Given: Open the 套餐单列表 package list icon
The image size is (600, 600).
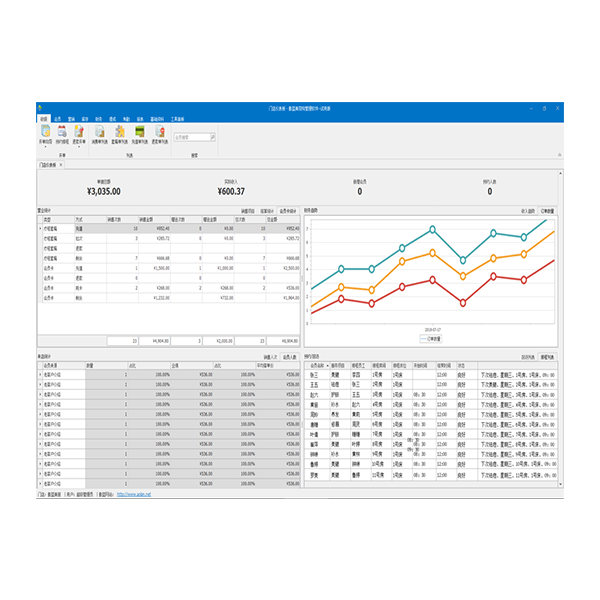Looking at the screenshot, I should coord(120,132).
